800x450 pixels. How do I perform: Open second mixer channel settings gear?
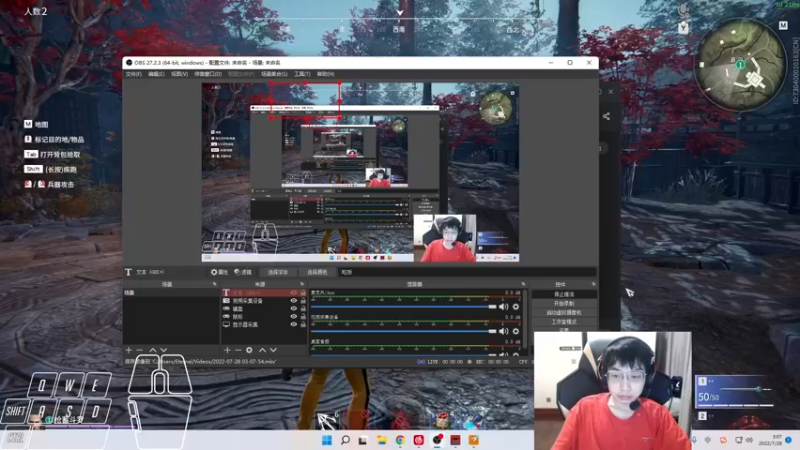[x=516, y=331]
